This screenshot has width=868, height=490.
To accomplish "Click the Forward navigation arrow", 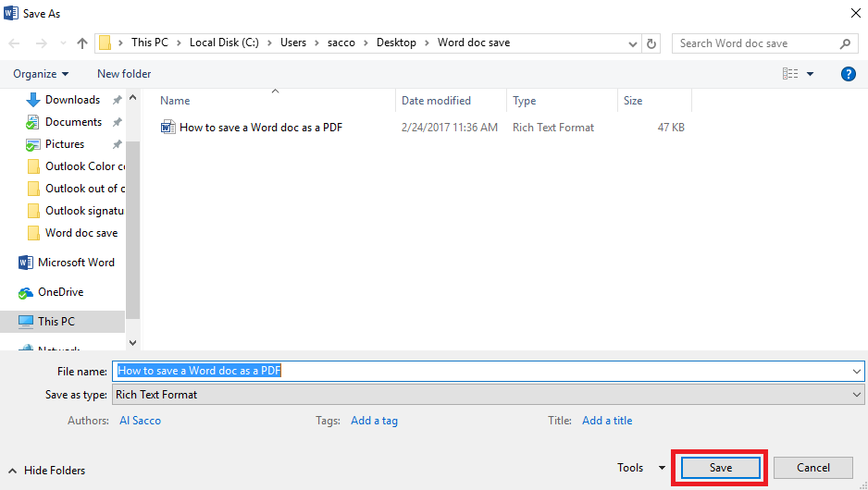I will 42,43.
